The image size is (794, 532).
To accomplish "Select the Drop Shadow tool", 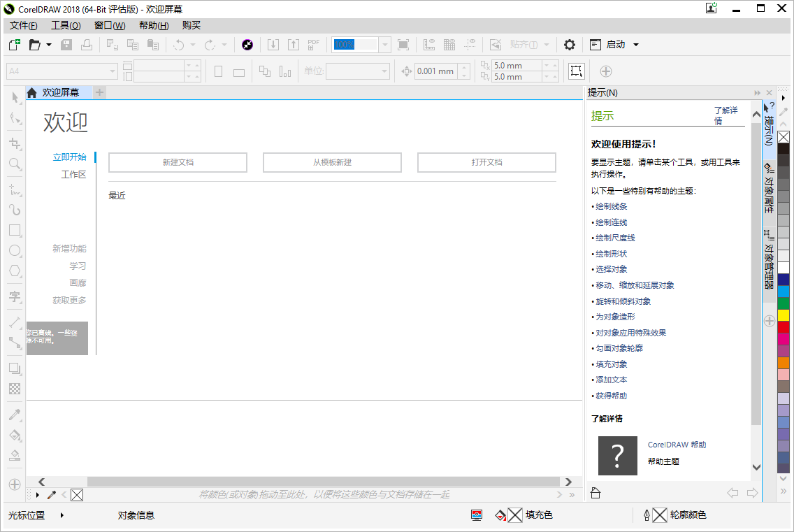I will click(x=15, y=369).
